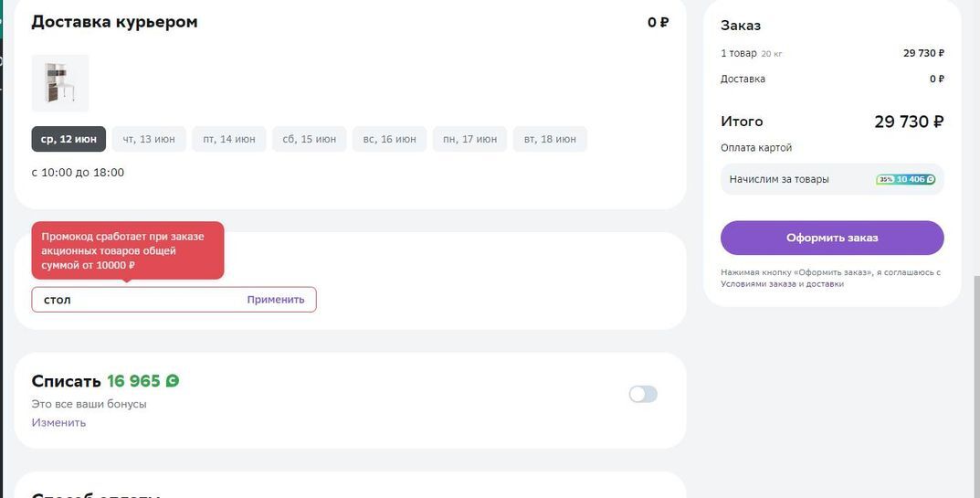Open the Изменить link under bonuses
Image resolution: width=980 pixels, height=498 pixels.
pyautogui.click(x=58, y=422)
